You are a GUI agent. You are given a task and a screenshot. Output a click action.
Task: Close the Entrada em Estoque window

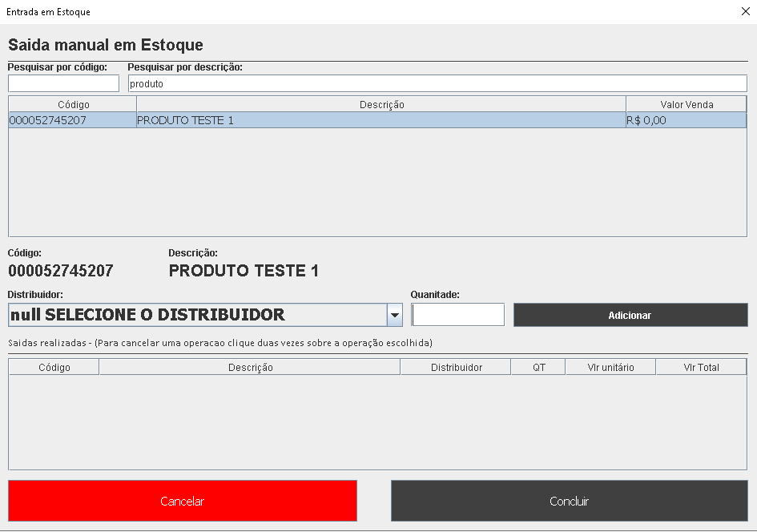click(744, 11)
